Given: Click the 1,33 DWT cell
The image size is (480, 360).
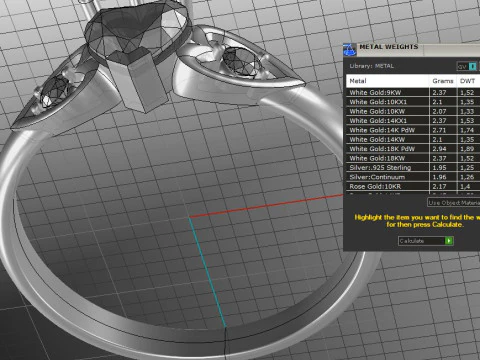Looking at the screenshot, I should point(468,111).
